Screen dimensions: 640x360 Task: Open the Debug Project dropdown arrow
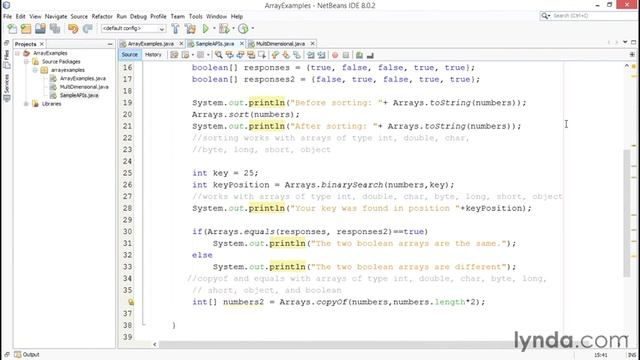tap(233, 29)
